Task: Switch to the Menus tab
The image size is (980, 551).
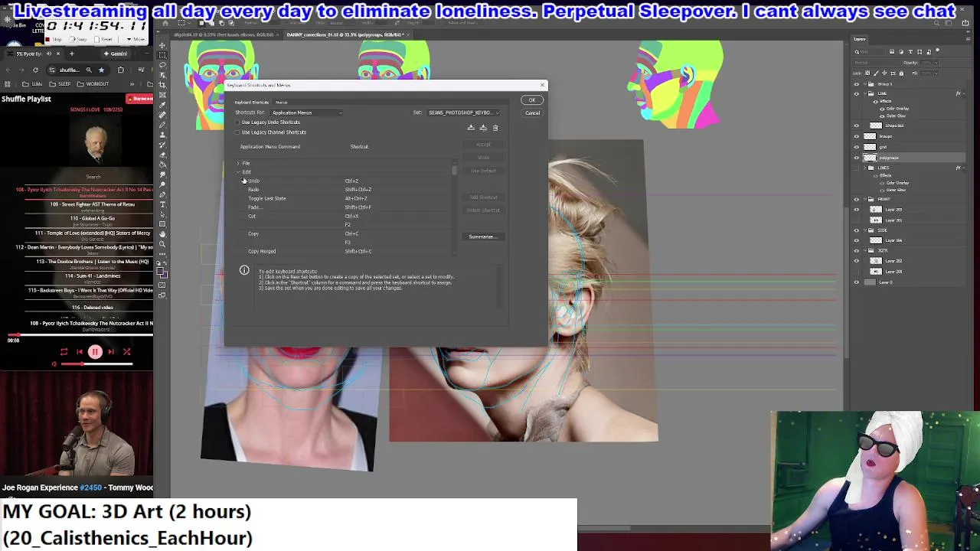Action: point(282,103)
